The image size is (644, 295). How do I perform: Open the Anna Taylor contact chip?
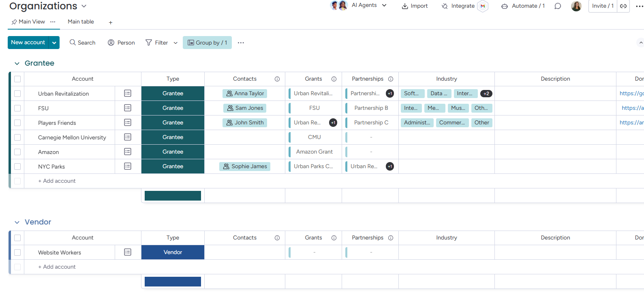(245, 94)
